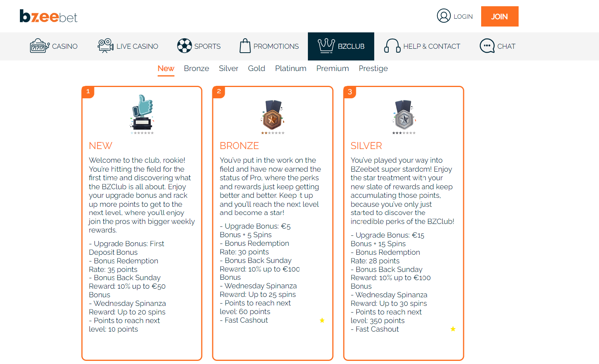Click 'Fast Cashout' text in Silver card
This screenshot has height=364, width=599.
pos(377,329)
